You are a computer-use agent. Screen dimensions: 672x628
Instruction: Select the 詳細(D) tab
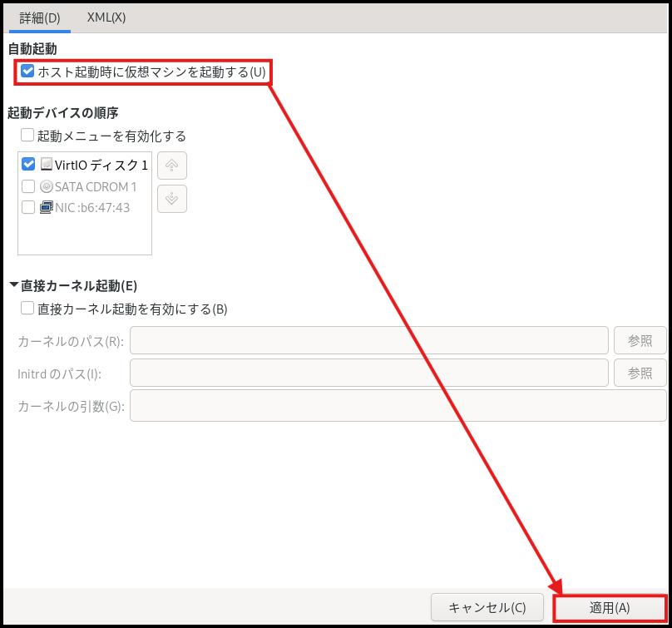pos(40,17)
